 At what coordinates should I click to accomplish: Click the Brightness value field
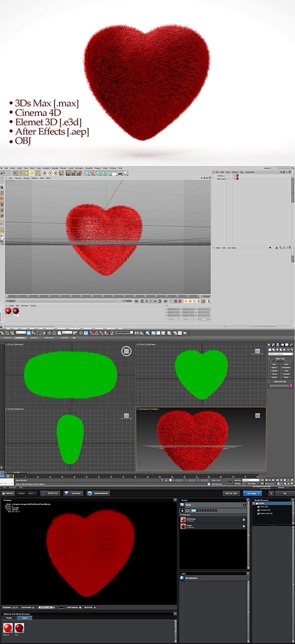pyautogui.click(x=14, y=607)
